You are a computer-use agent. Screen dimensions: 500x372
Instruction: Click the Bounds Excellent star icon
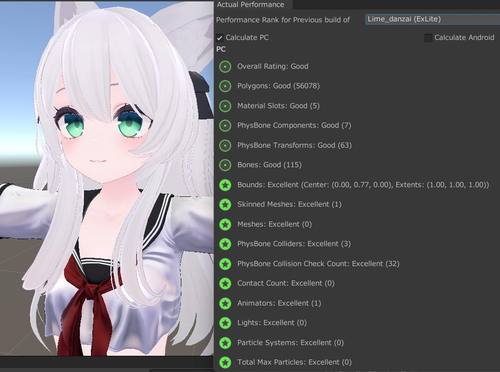pyautogui.click(x=225, y=185)
